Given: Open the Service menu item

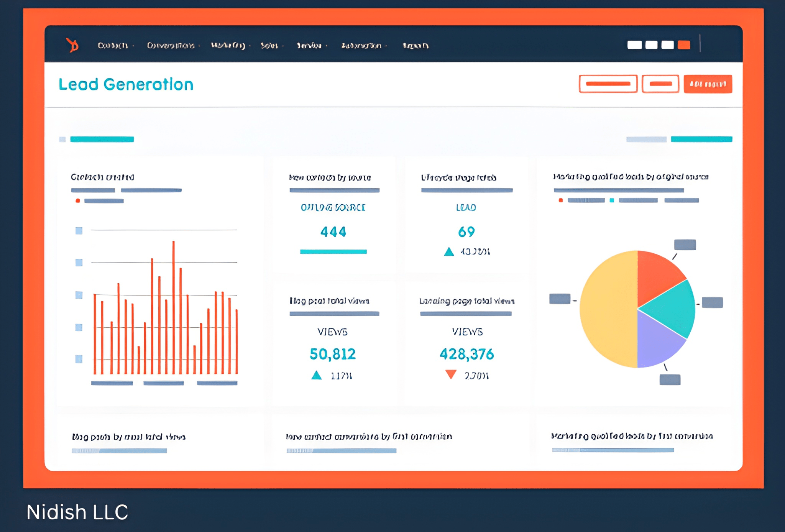Looking at the screenshot, I should 310,45.
